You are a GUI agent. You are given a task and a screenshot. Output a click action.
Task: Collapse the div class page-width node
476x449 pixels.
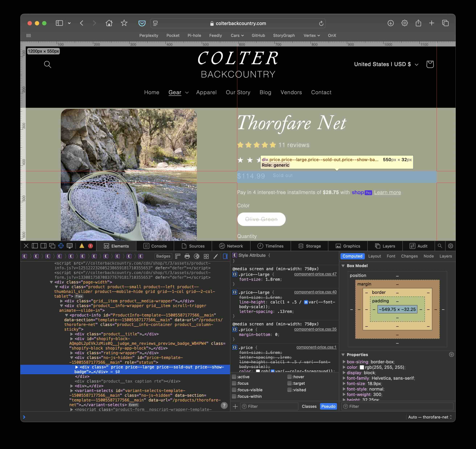[x=51, y=282]
